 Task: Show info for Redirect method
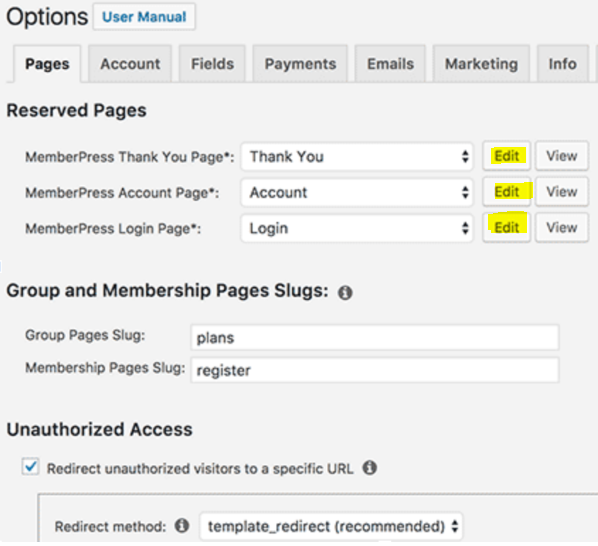pyautogui.click(x=182, y=525)
